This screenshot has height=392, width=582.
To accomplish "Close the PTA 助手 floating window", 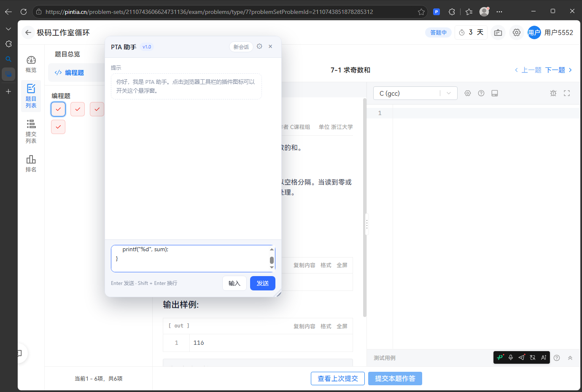I will pyautogui.click(x=270, y=46).
